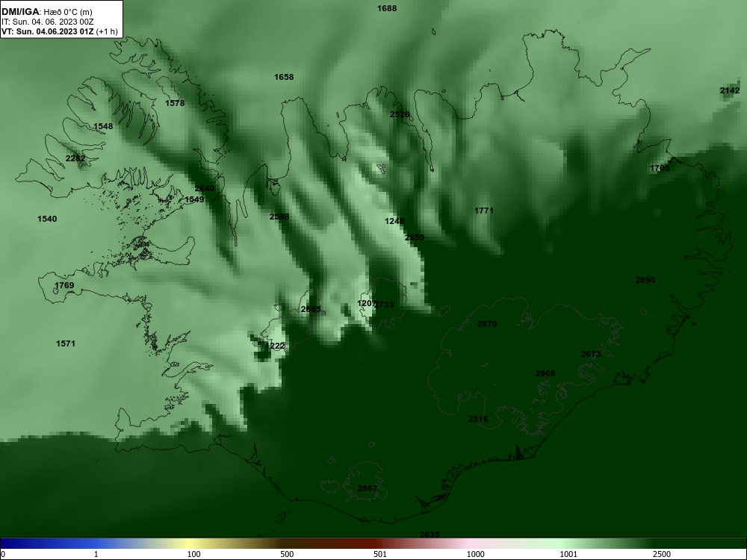
Task: Select the 1571 value offshore
Action: (x=66, y=343)
